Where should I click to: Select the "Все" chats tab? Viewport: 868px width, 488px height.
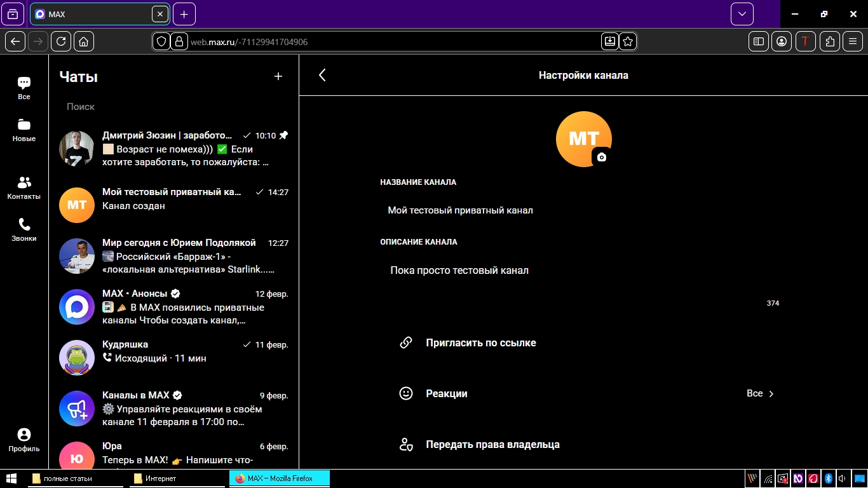(x=24, y=88)
